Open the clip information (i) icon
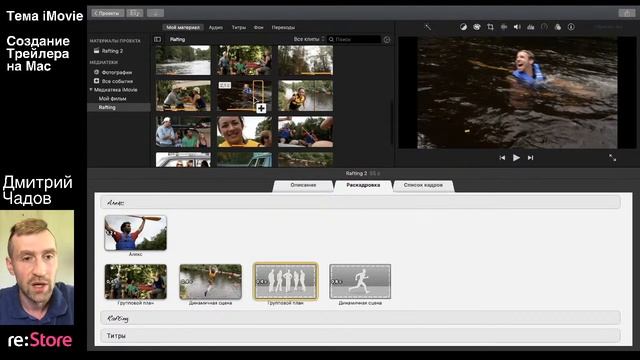The width and height of the screenshot is (640, 360). pyautogui.click(x=571, y=27)
